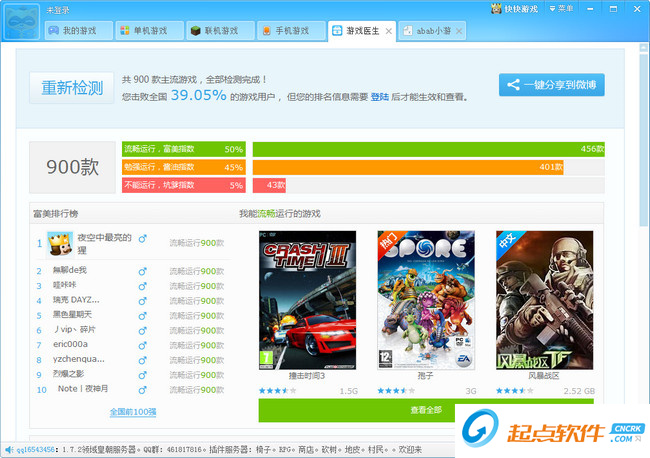Click the orange 401款 progress bar
The image size is (650, 458).
tap(408, 167)
